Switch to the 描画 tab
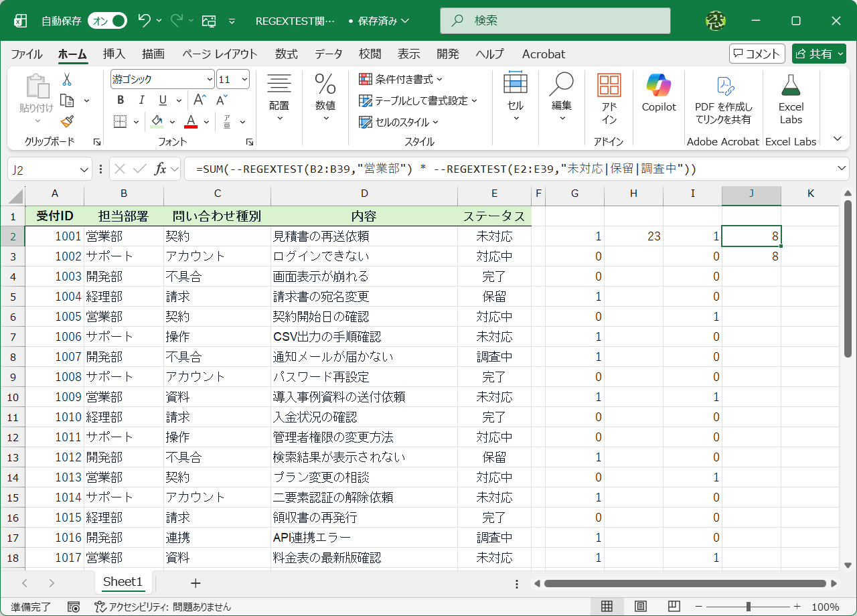 pyautogui.click(x=153, y=54)
